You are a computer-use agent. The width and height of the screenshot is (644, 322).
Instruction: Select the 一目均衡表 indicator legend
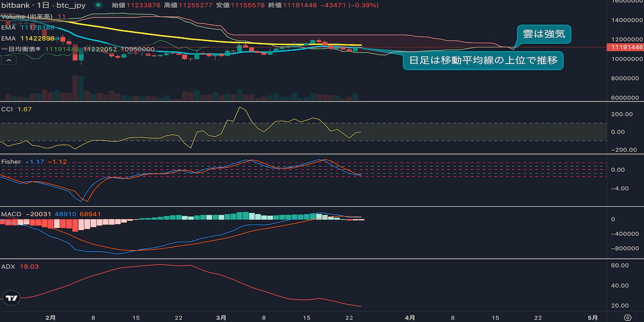pyautogui.click(x=21, y=49)
